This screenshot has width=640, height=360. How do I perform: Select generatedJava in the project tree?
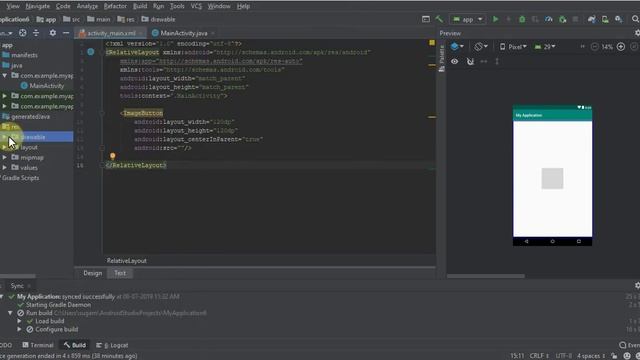point(26,116)
